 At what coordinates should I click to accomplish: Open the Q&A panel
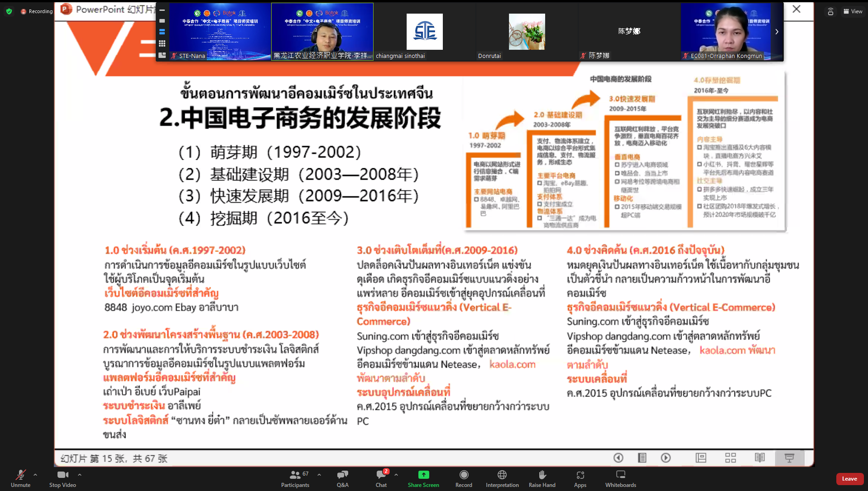click(x=343, y=478)
